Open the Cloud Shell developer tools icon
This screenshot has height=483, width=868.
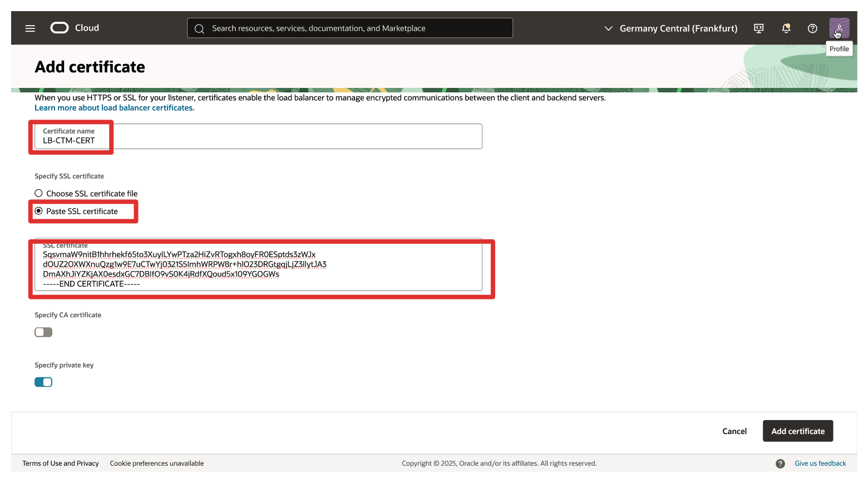(758, 28)
